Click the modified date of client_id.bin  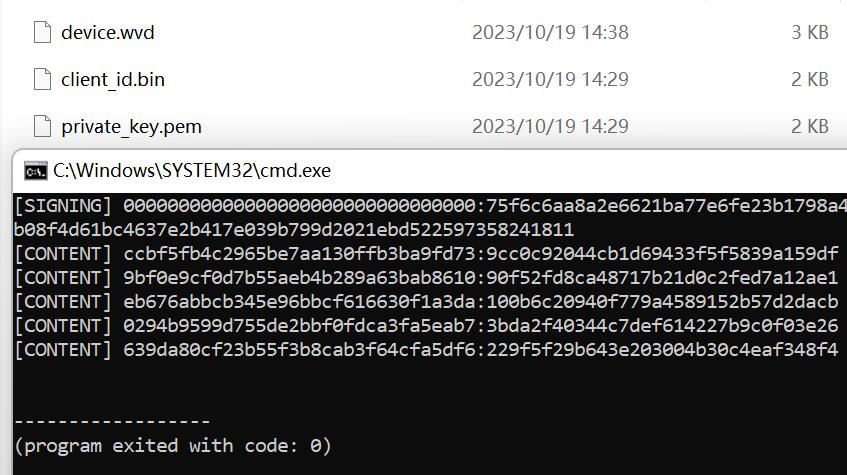point(550,79)
